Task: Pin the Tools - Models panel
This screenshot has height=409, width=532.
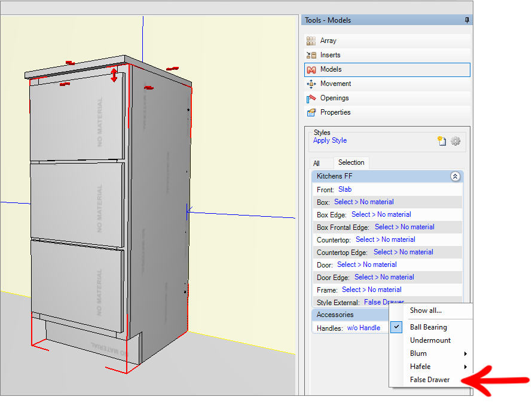Action: [x=467, y=20]
